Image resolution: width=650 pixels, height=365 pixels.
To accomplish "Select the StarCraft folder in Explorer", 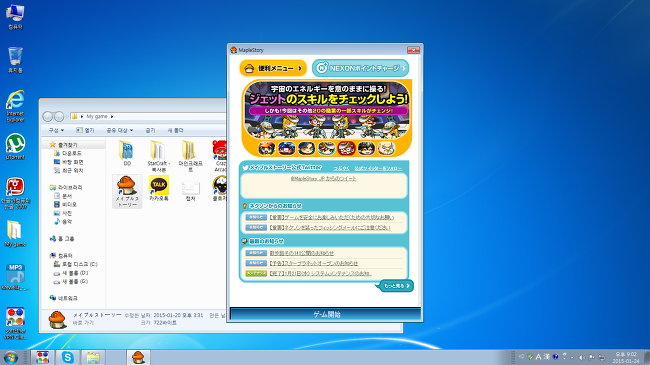I will (x=158, y=156).
